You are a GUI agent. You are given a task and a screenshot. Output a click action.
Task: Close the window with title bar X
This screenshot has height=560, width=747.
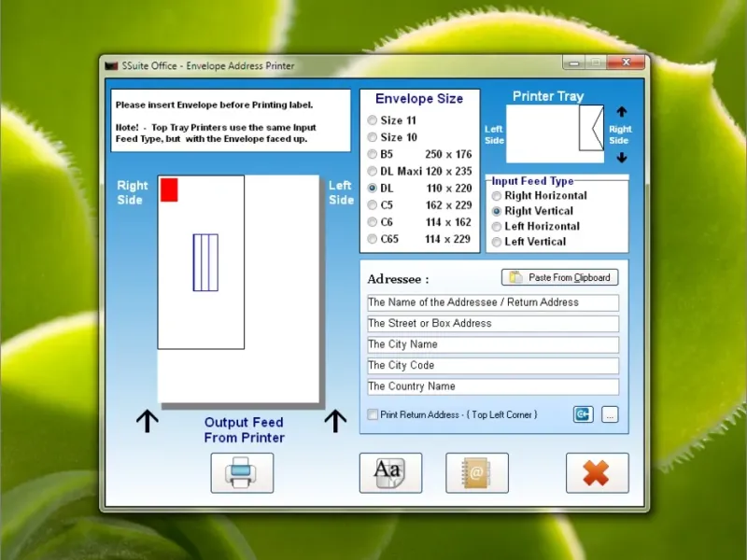626,63
